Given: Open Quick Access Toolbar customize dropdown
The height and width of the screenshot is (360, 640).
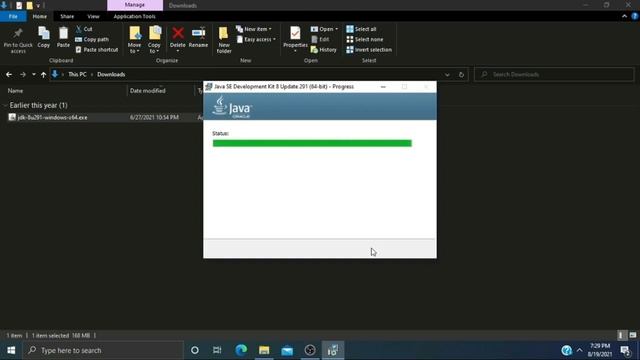Looking at the screenshot, I should [x=38, y=5].
